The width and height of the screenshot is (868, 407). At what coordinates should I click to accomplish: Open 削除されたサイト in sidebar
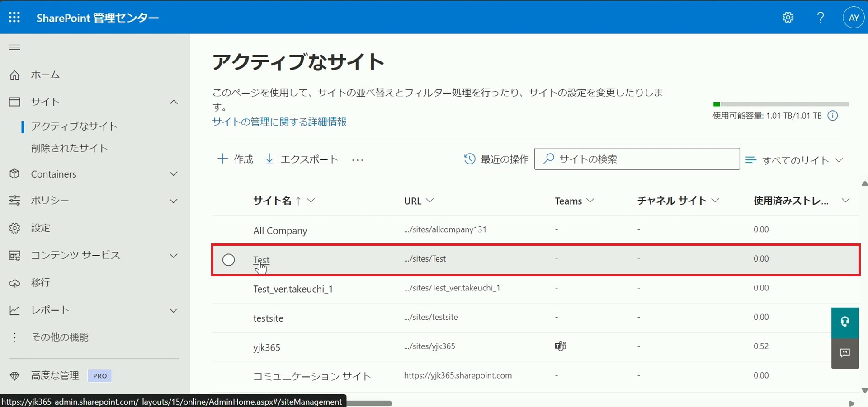[69, 148]
